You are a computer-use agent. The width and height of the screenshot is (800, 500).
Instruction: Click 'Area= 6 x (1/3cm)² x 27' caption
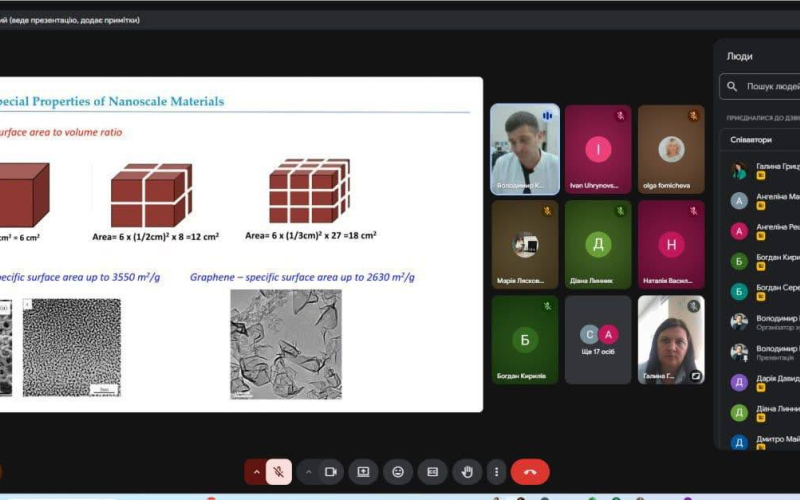311,235
